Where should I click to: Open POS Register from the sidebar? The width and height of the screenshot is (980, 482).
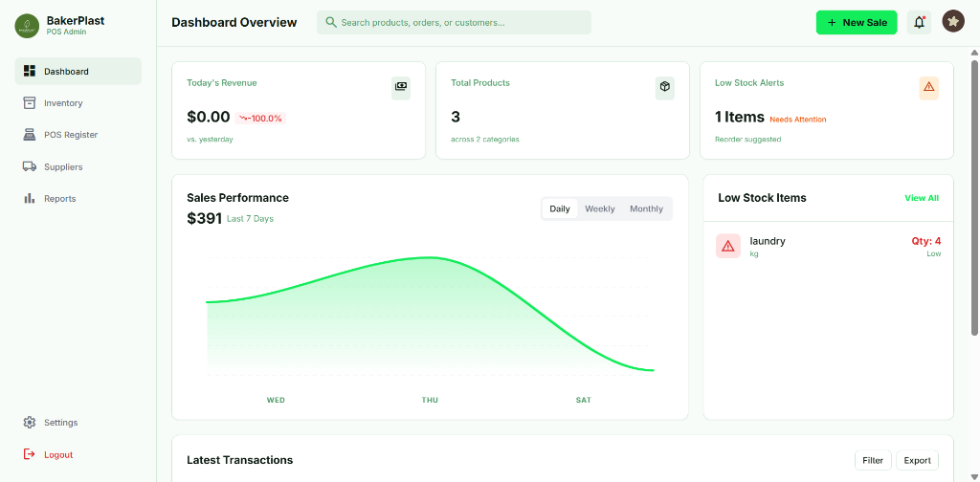(x=71, y=135)
